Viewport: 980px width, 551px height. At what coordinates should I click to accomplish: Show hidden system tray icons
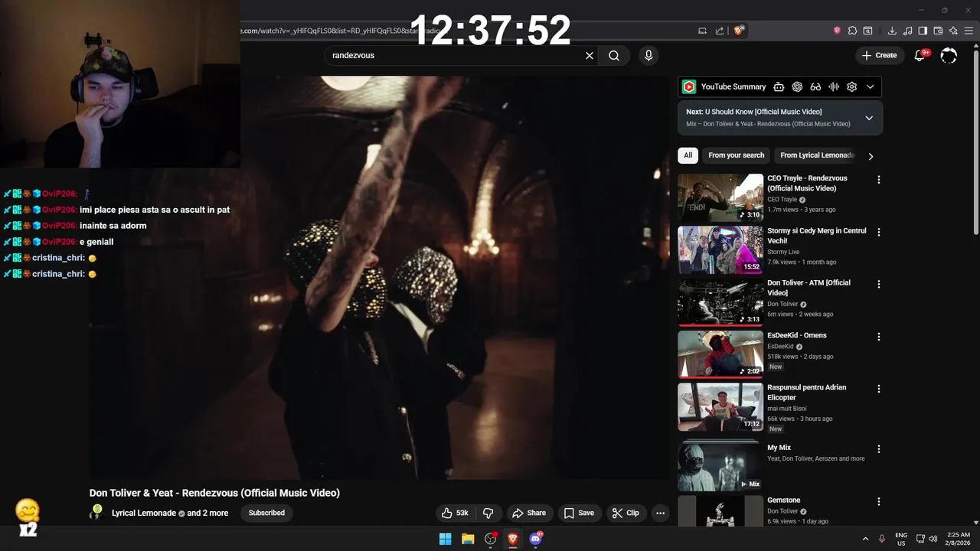point(866,539)
